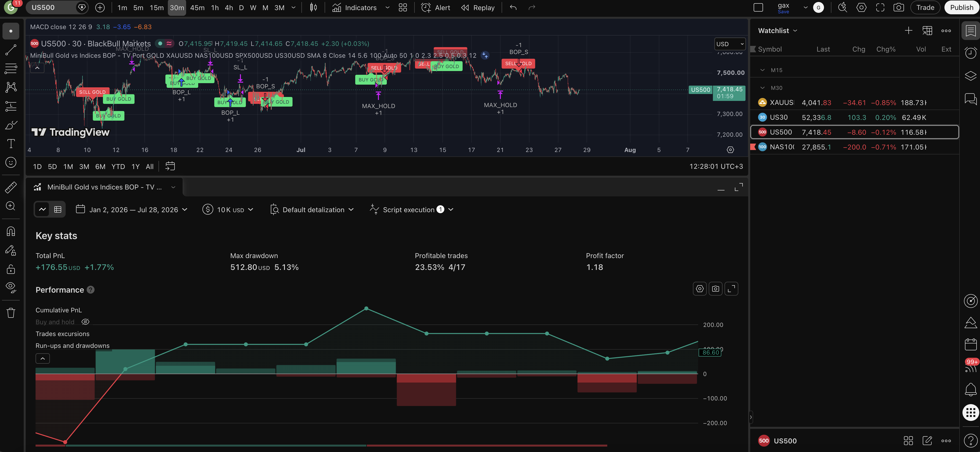This screenshot has width=980, height=452.
Task: Open chart settings hexagon icon
Action: [861, 8]
